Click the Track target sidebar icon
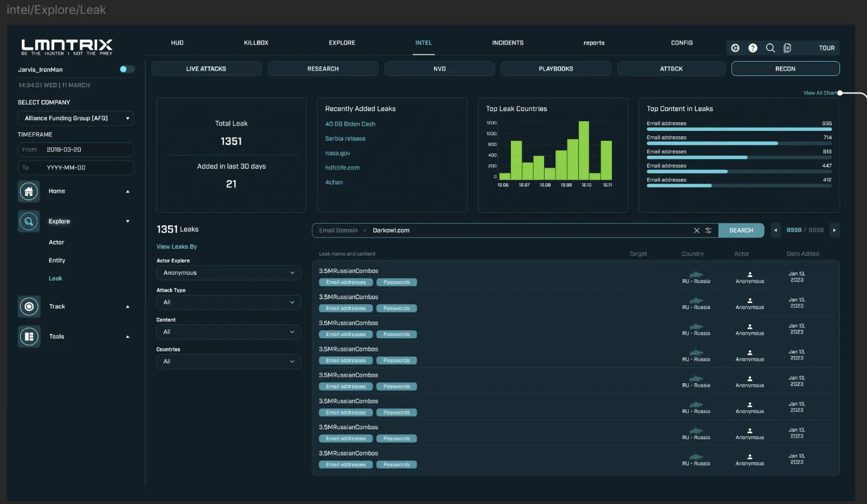This screenshot has height=504, width=867. tap(29, 307)
